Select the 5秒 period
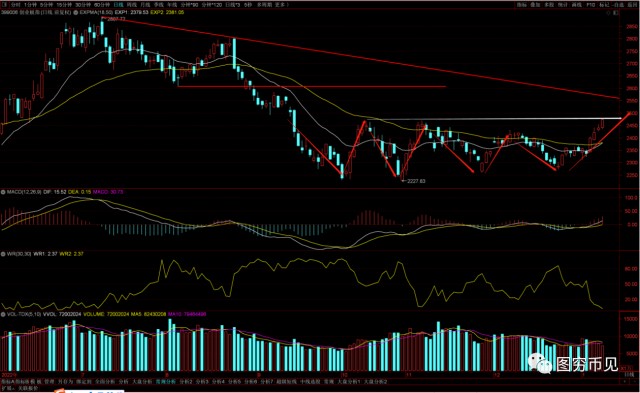Image resolution: width=640 pixels, height=393 pixels. (248, 4)
